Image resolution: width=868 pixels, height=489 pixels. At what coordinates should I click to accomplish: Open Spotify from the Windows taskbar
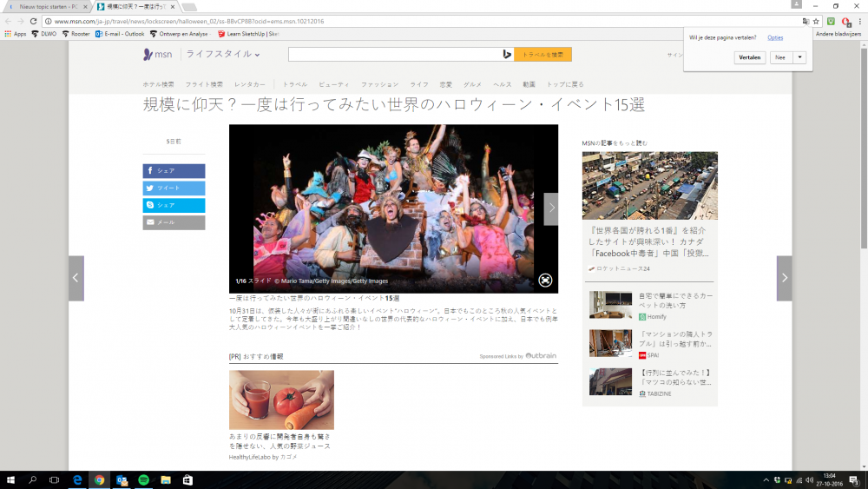(143, 479)
